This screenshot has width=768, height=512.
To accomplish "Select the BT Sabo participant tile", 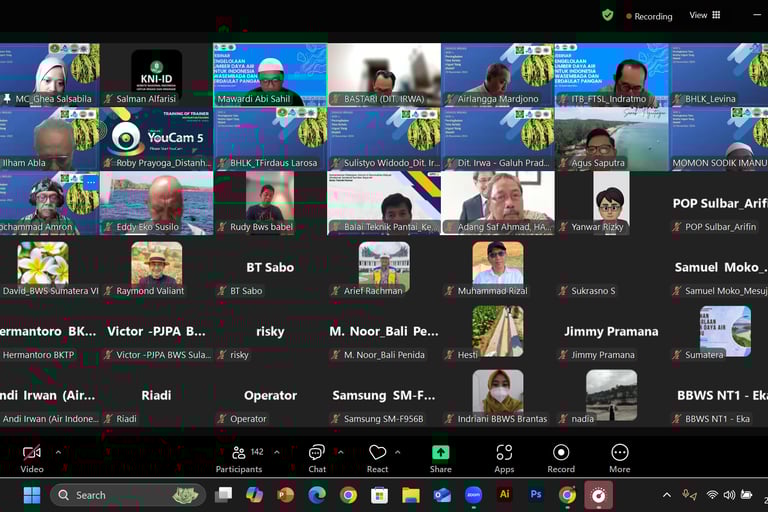I will point(270,267).
